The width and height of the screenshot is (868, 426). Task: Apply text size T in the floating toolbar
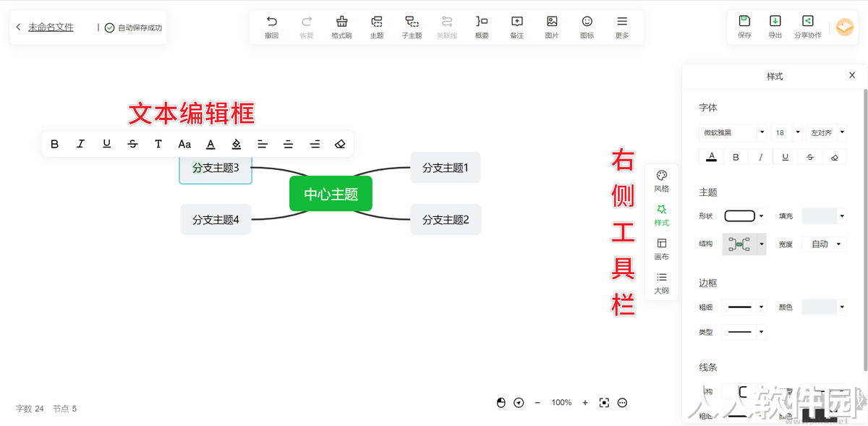tap(158, 144)
